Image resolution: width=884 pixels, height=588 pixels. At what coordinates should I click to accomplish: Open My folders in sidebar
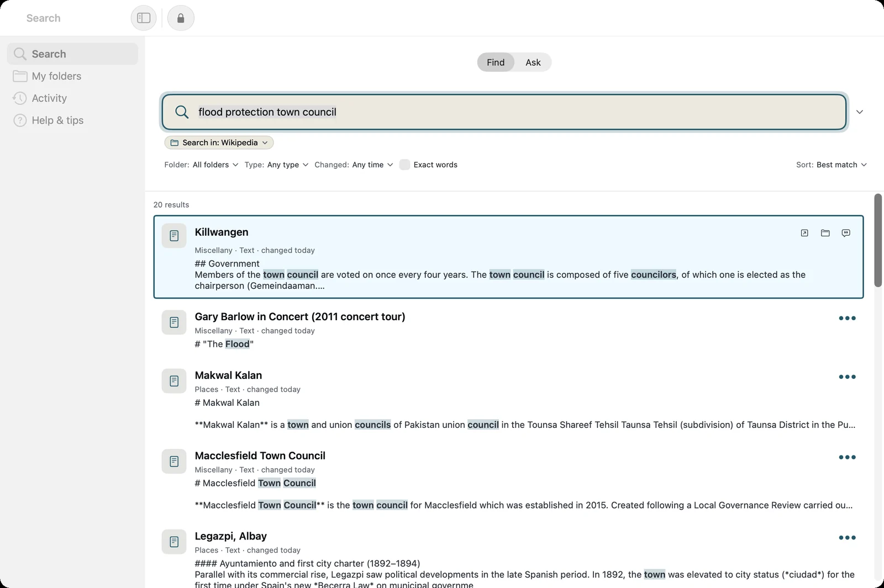[72, 76]
